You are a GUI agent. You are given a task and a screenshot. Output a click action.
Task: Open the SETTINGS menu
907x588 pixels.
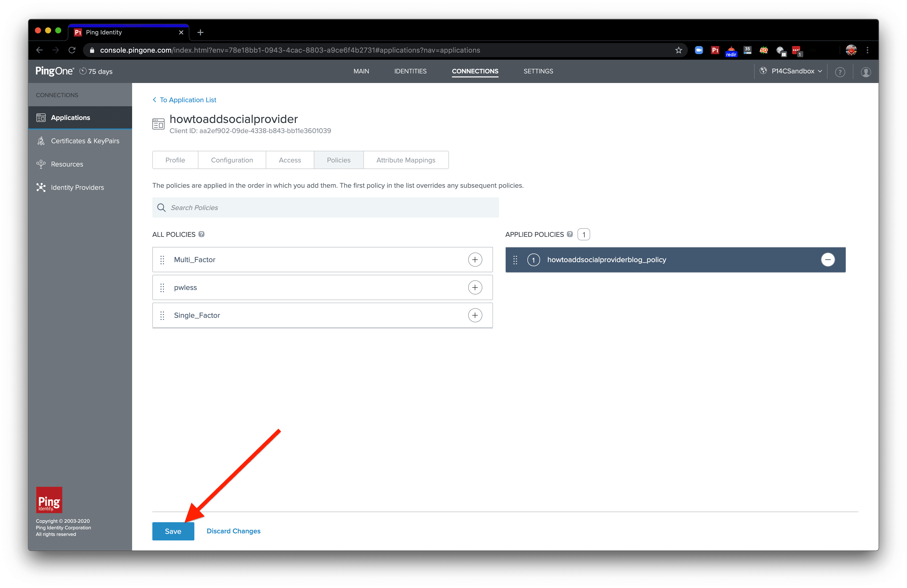(538, 71)
